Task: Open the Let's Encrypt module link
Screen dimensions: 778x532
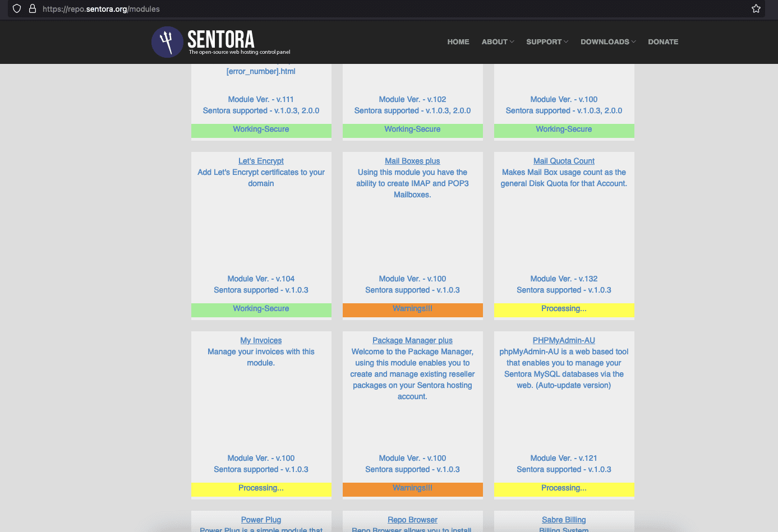Action: coord(261,161)
